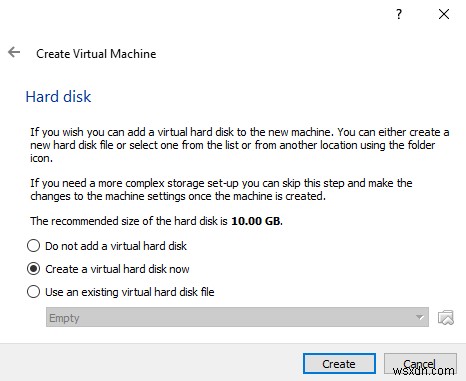
Task: Choose an existing disk via folder icon
Action: 446,317
